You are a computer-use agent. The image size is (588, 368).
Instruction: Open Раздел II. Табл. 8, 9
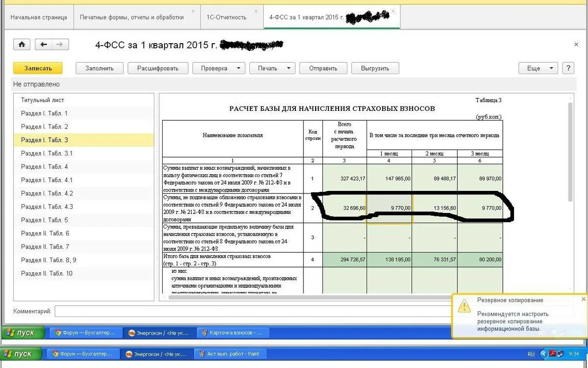pos(84,260)
